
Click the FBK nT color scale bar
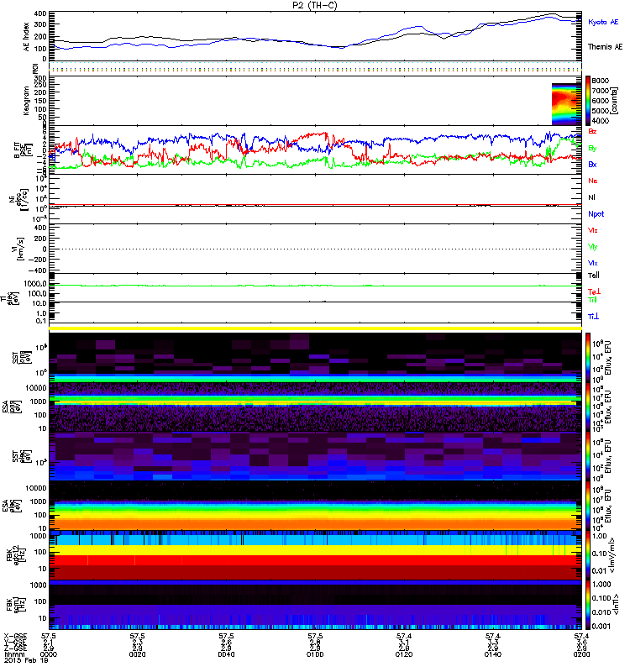(x=589, y=605)
